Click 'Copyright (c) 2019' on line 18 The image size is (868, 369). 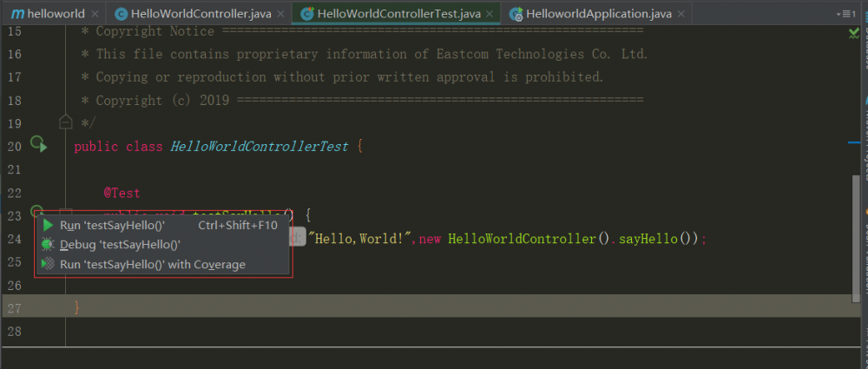(x=162, y=101)
